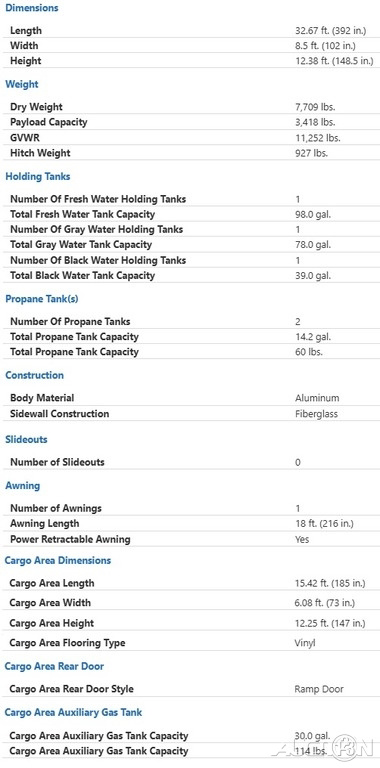Select the Weight section heading

pos(22,84)
